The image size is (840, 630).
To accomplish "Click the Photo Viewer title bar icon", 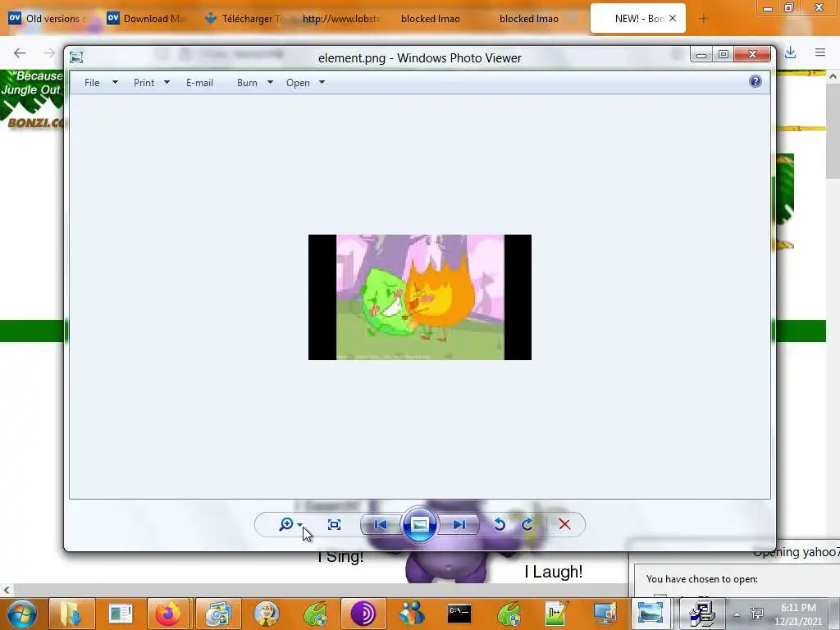I will tap(76, 57).
